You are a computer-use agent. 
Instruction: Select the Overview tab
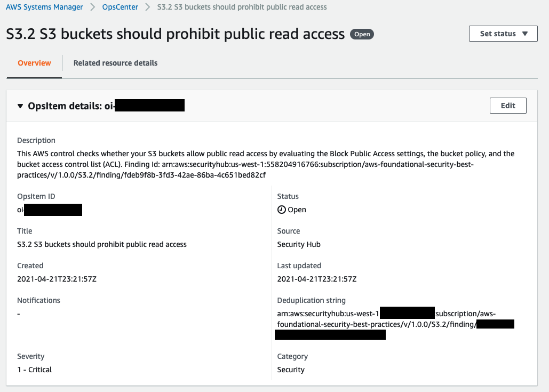click(x=34, y=62)
